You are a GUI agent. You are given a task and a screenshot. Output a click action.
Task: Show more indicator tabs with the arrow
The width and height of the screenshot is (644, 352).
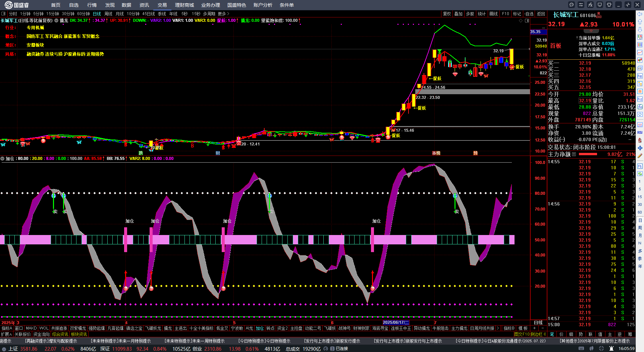point(498,328)
